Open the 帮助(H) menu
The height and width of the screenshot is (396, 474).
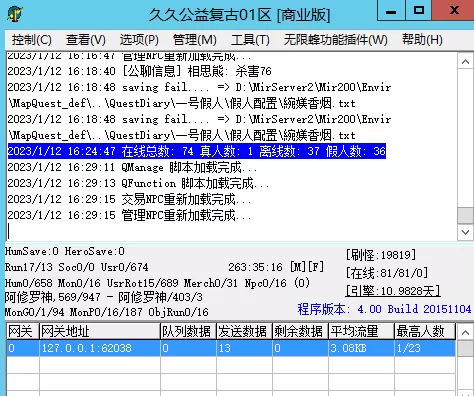pyautogui.click(x=422, y=40)
